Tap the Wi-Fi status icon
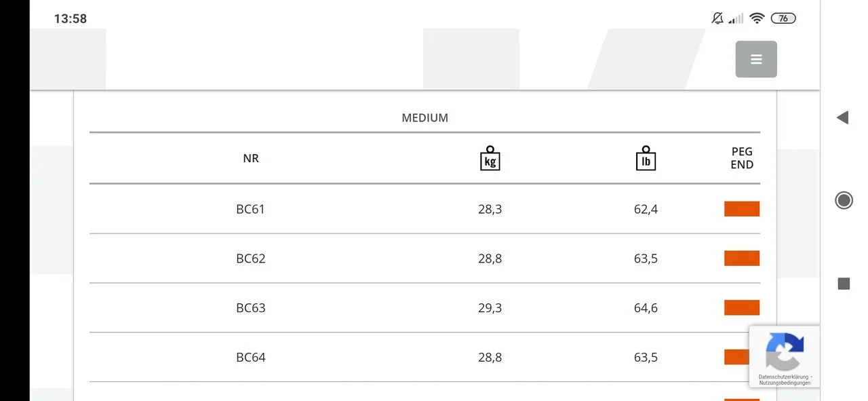The image size is (868, 401). click(757, 18)
